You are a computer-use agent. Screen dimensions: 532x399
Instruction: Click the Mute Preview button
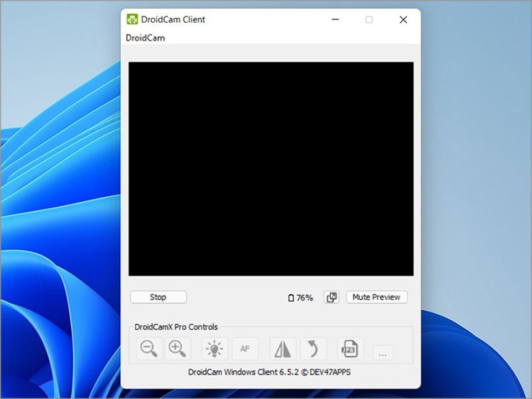376,297
